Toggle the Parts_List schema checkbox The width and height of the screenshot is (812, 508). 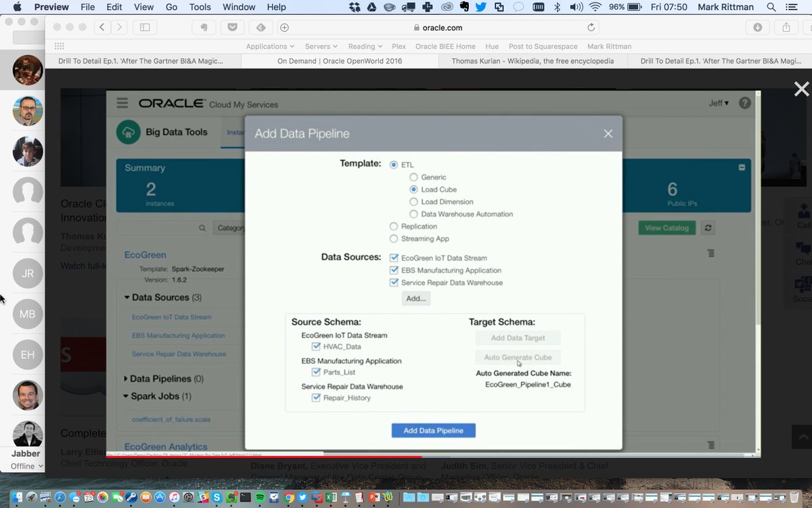point(316,372)
